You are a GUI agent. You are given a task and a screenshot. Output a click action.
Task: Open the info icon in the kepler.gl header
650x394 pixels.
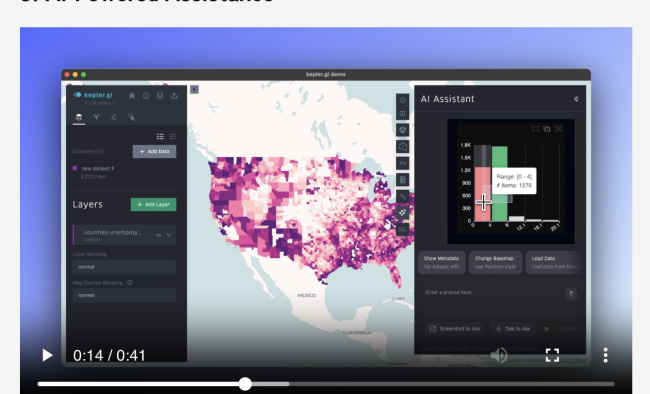coord(146,96)
